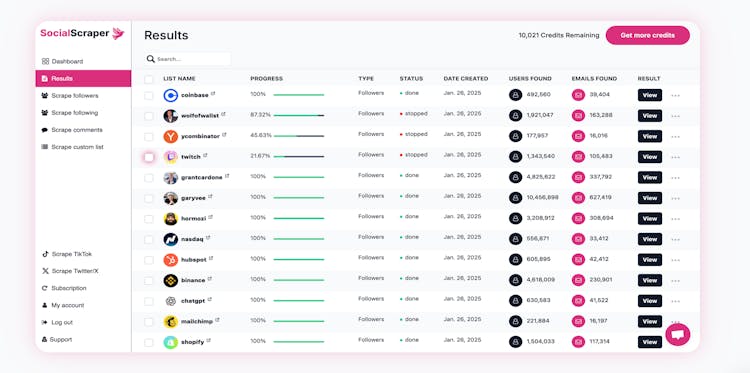
Task: Open the live chat bubble
Action: pyautogui.click(x=677, y=334)
